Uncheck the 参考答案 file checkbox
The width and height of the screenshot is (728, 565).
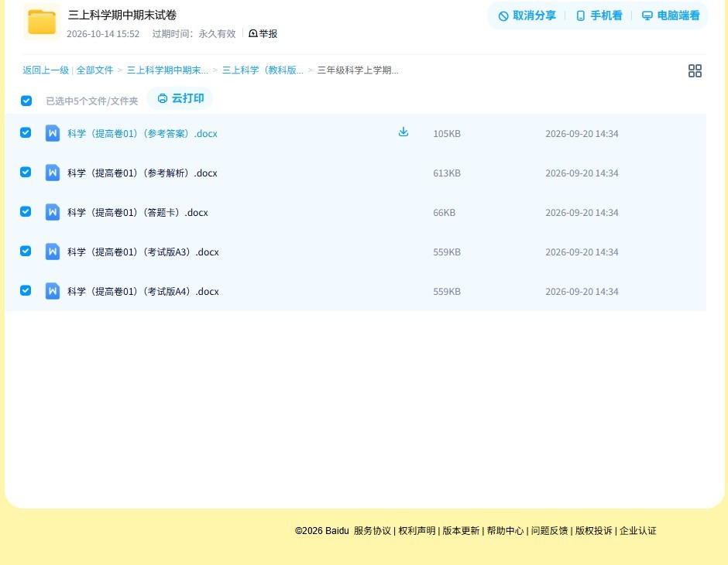pos(26,132)
